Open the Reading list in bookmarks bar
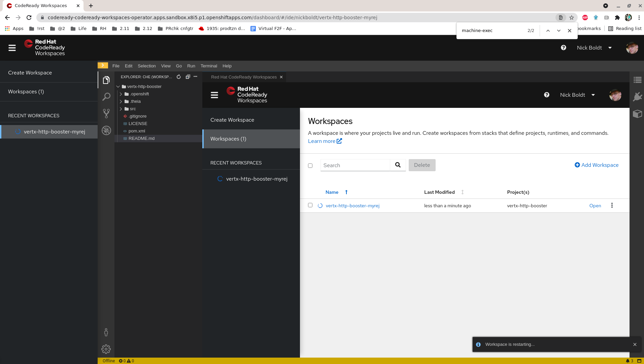This screenshot has height=364, width=644. (x=625, y=29)
